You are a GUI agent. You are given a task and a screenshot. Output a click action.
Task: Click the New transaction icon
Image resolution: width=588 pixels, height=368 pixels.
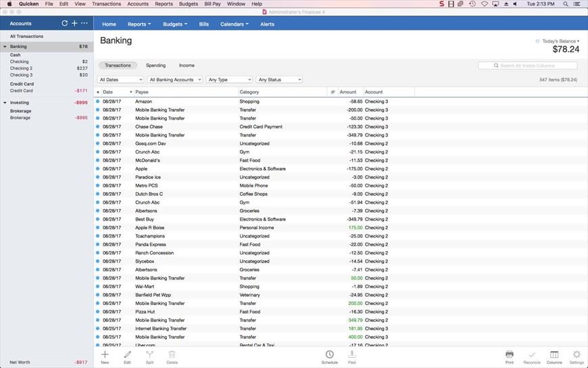coord(105,356)
